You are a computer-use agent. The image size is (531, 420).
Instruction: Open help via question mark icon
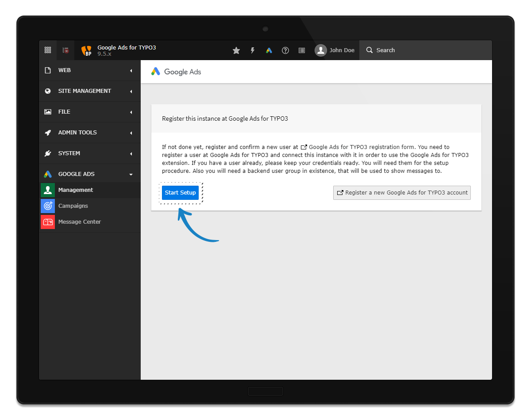(285, 50)
